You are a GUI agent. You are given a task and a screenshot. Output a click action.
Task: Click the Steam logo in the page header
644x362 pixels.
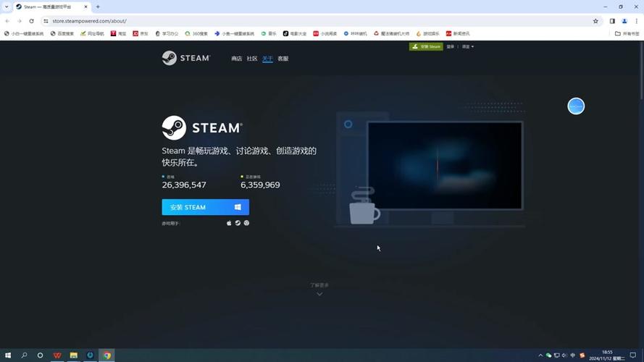point(186,58)
